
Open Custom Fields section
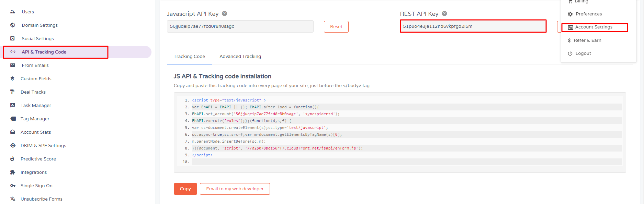(x=36, y=79)
